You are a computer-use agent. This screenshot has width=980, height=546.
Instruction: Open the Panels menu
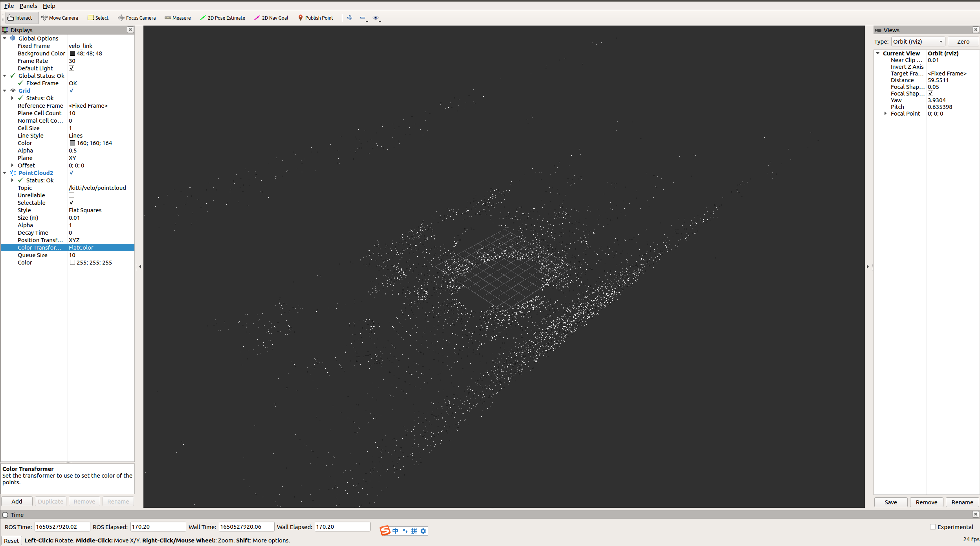click(x=28, y=6)
